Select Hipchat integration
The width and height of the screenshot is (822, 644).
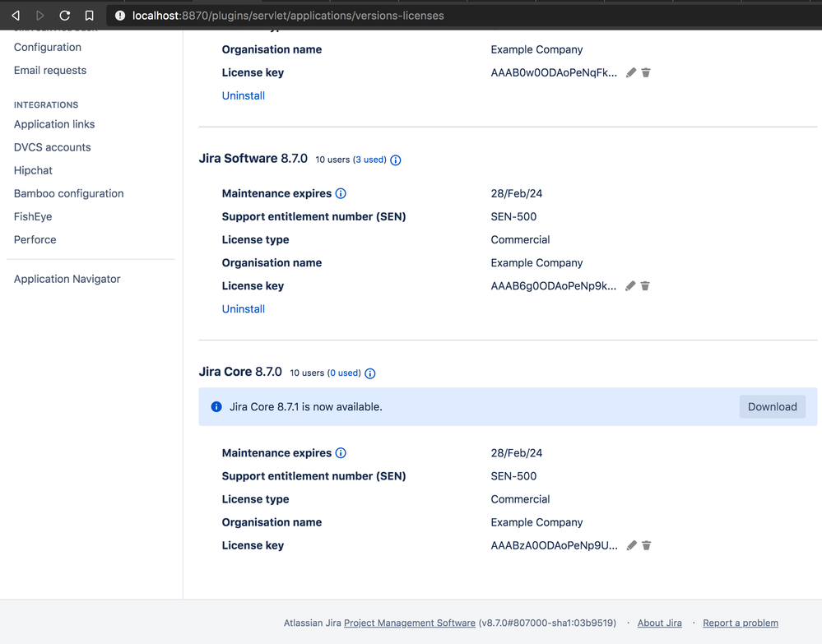point(33,170)
